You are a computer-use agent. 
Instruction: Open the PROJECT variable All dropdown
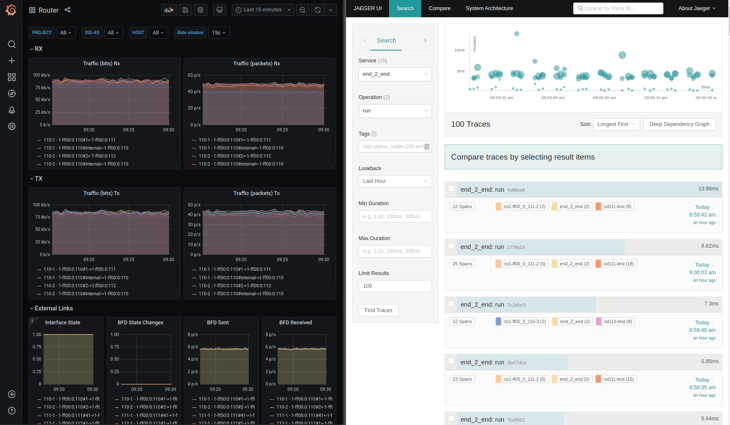pyautogui.click(x=66, y=33)
